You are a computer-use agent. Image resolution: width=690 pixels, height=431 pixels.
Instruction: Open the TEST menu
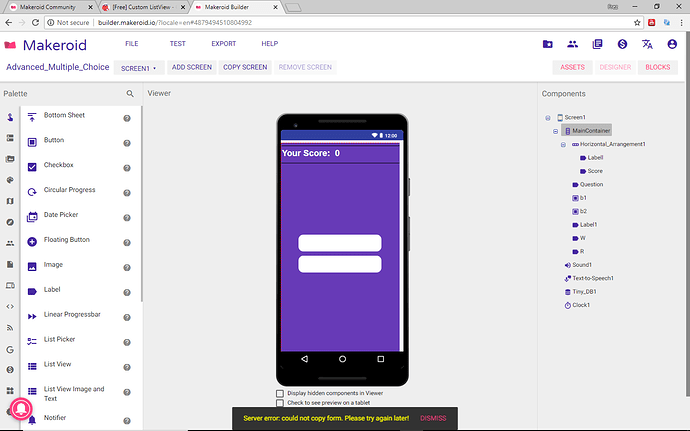coord(178,44)
